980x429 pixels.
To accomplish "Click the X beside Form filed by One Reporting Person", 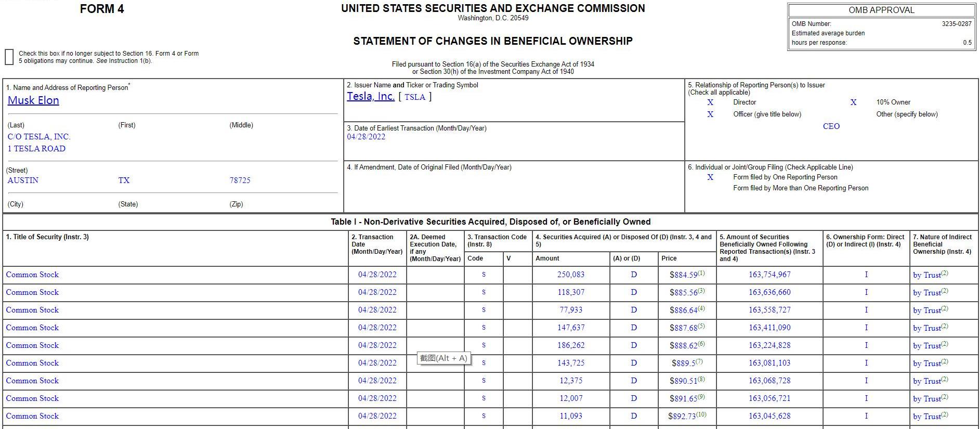I will (710, 177).
